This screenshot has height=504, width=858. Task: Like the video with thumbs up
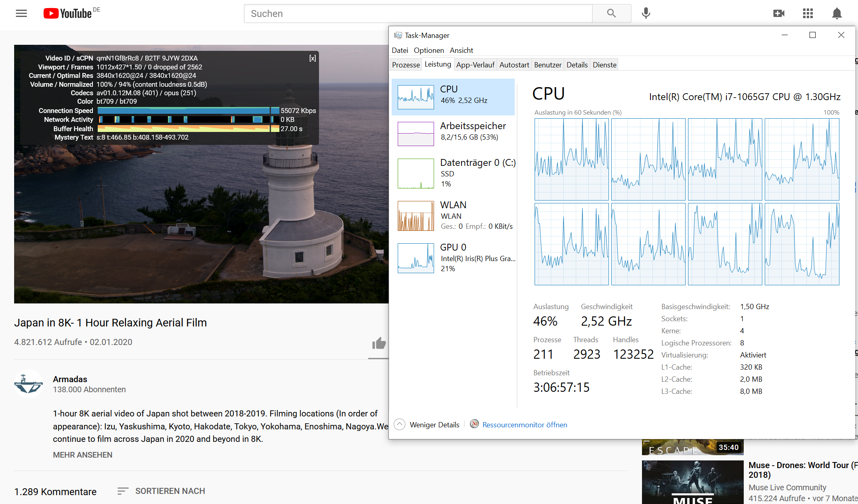point(379,343)
